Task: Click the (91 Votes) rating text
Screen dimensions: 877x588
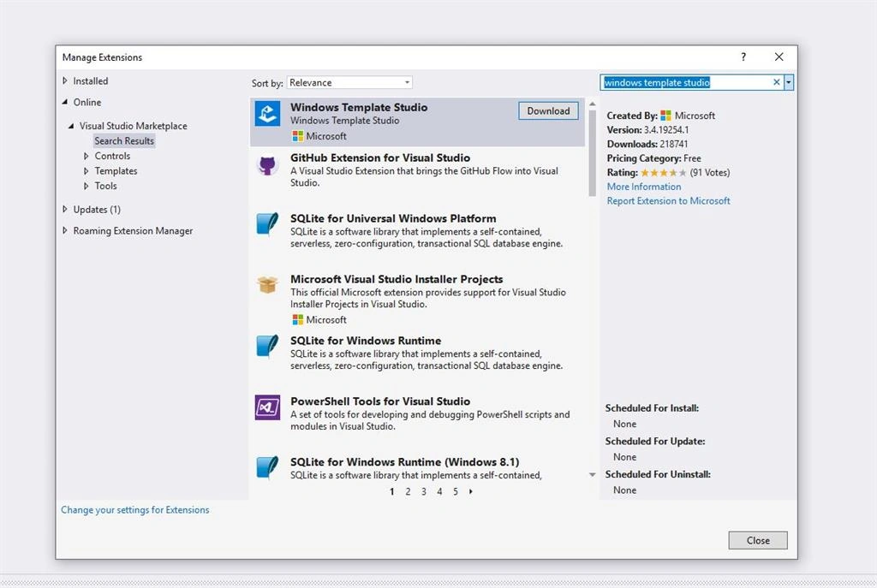Action: tap(710, 173)
